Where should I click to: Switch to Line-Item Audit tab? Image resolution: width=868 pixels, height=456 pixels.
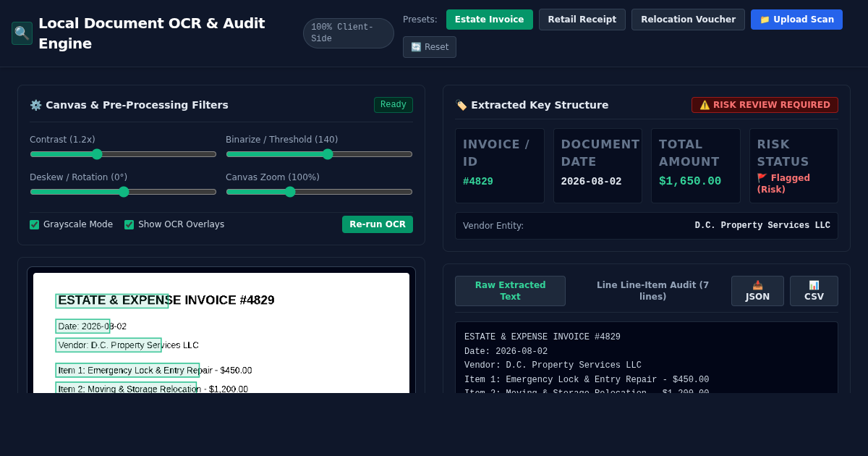pyautogui.click(x=652, y=291)
